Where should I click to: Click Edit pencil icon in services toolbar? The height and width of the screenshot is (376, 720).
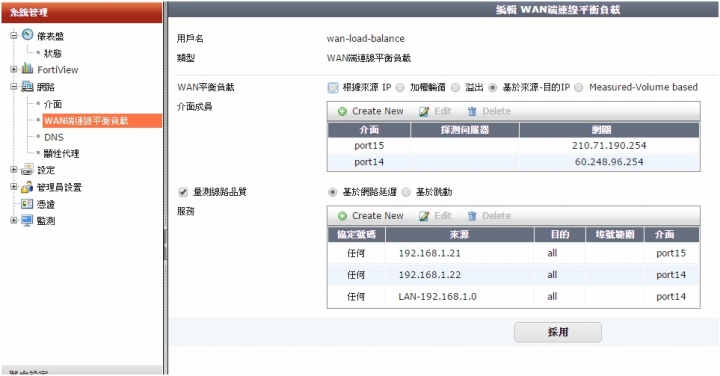[424, 216]
